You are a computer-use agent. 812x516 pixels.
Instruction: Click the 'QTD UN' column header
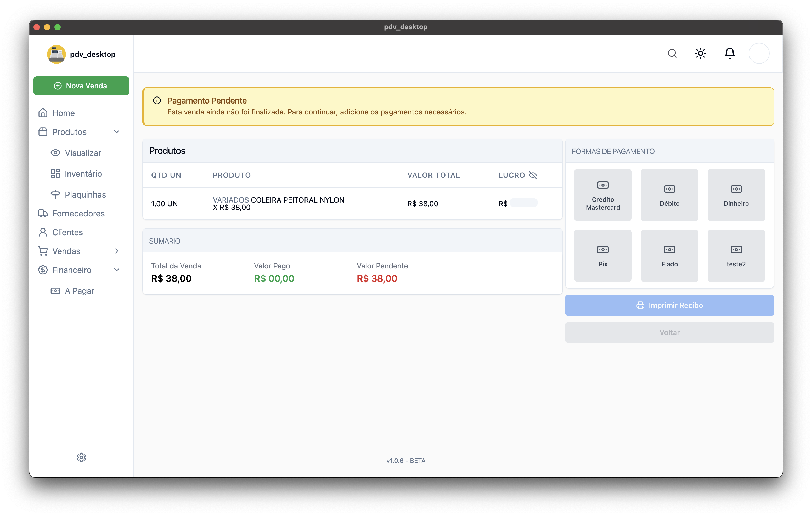[166, 175]
